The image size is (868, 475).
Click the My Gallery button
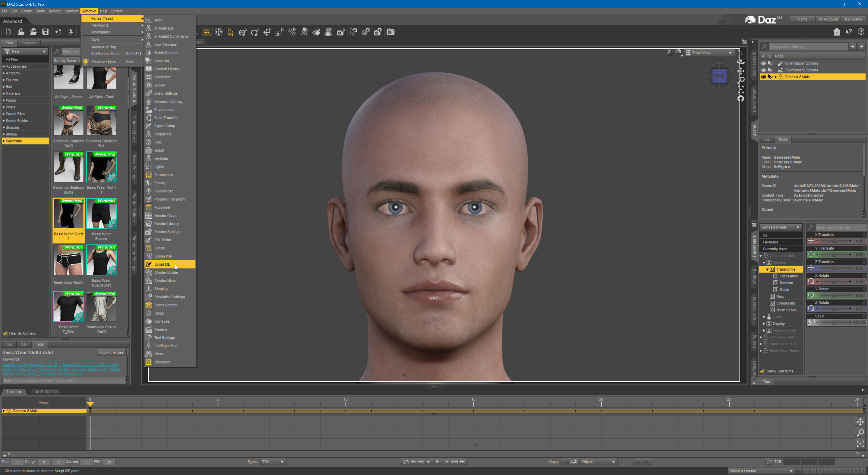click(853, 19)
